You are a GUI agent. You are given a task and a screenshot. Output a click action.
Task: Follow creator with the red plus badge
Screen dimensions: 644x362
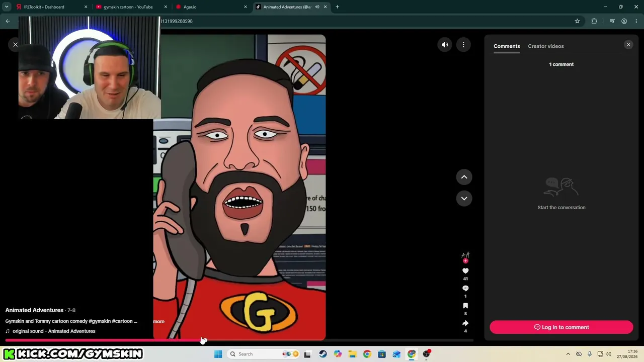[465, 261]
